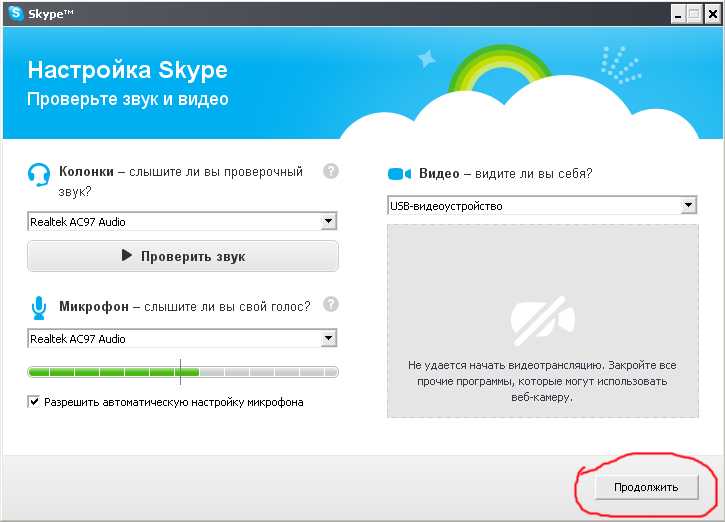Click the Видео – видите ли вы себя label
Image resolution: width=725 pixels, height=522 pixels.
505,173
